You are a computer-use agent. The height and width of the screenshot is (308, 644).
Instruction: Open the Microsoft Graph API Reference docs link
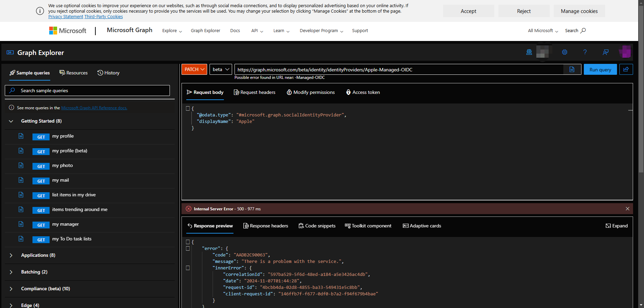(94, 108)
